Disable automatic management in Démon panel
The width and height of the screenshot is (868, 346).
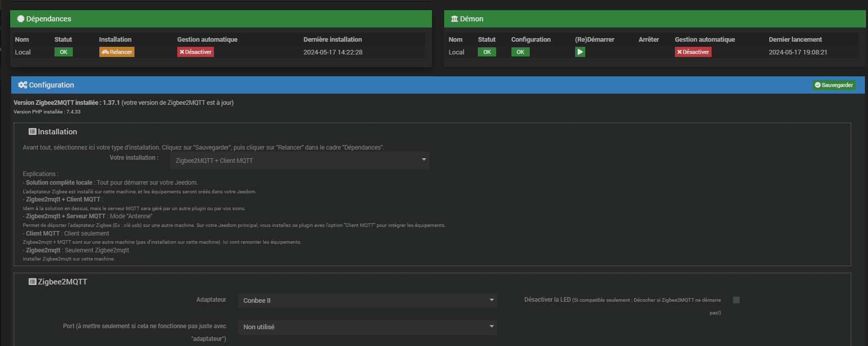tap(693, 52)
